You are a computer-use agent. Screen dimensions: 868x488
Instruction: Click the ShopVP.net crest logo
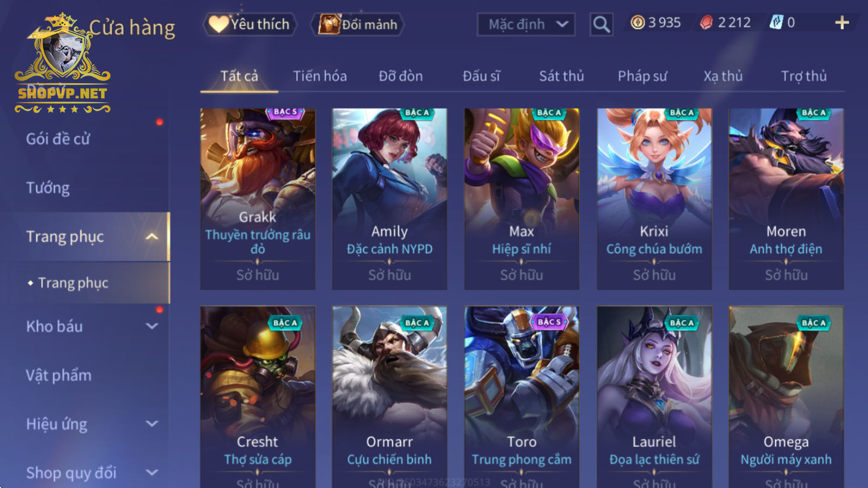(62, 62)
